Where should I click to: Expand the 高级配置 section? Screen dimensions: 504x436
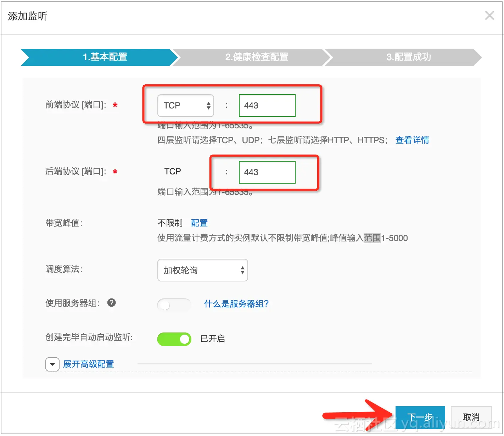click(x=88, y=364)
